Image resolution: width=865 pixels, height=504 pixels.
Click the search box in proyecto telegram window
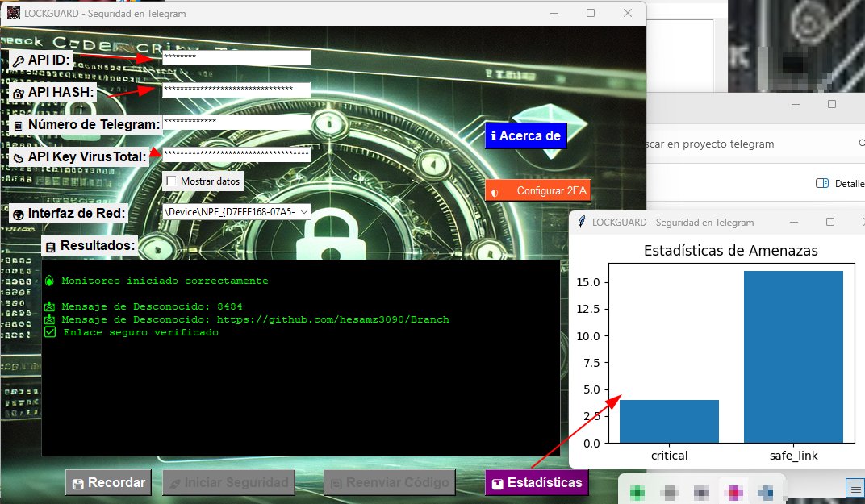pos(756,144)
